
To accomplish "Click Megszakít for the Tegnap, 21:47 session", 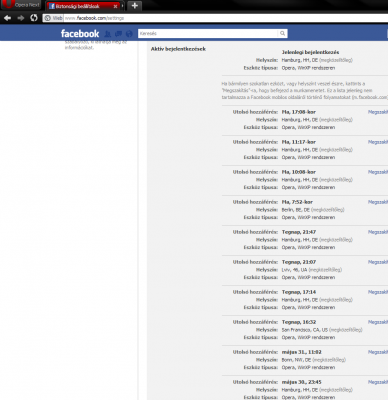I will tap(378, 232).
